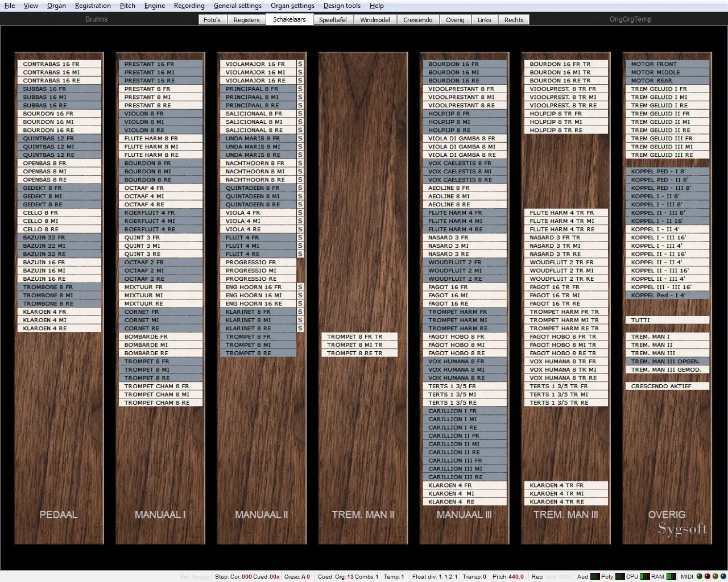Click the green MIDI indicator light
Viewport: 728px width, 582px height.
point(700,576)
